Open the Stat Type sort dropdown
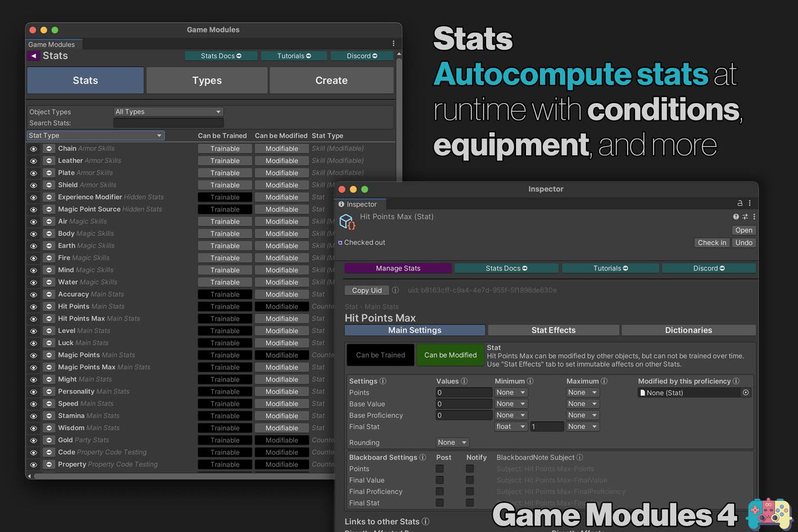 click(x=96, y=136)
